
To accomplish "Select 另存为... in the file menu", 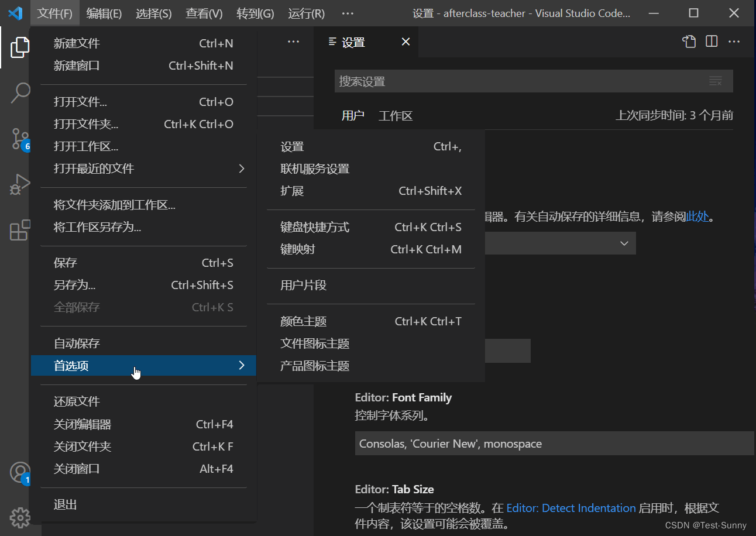I will pyautogui.click(x=143, y=285).
